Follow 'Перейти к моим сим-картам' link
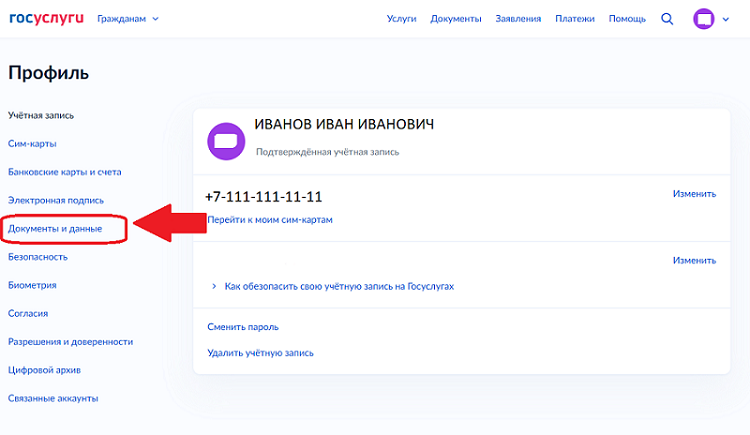The image size is (750, 435). point(270,220)
